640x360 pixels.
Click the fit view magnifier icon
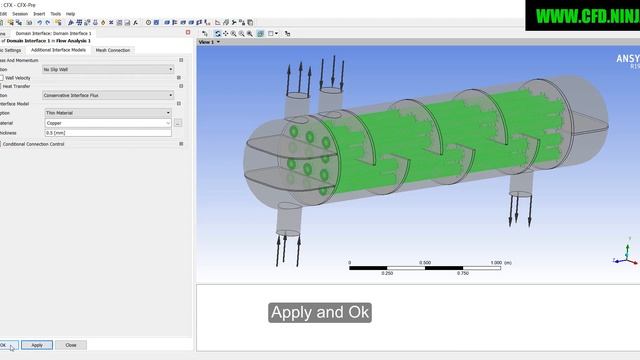point(250,33)
